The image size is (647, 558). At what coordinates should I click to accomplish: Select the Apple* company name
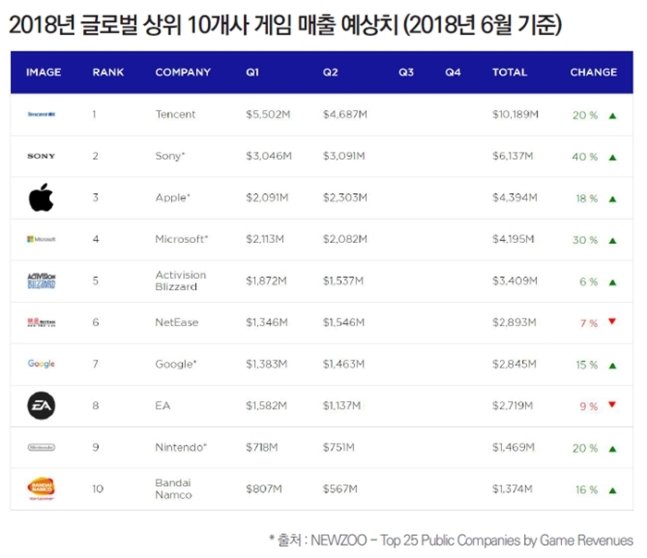pyautogui.click(x=173, y=198)
